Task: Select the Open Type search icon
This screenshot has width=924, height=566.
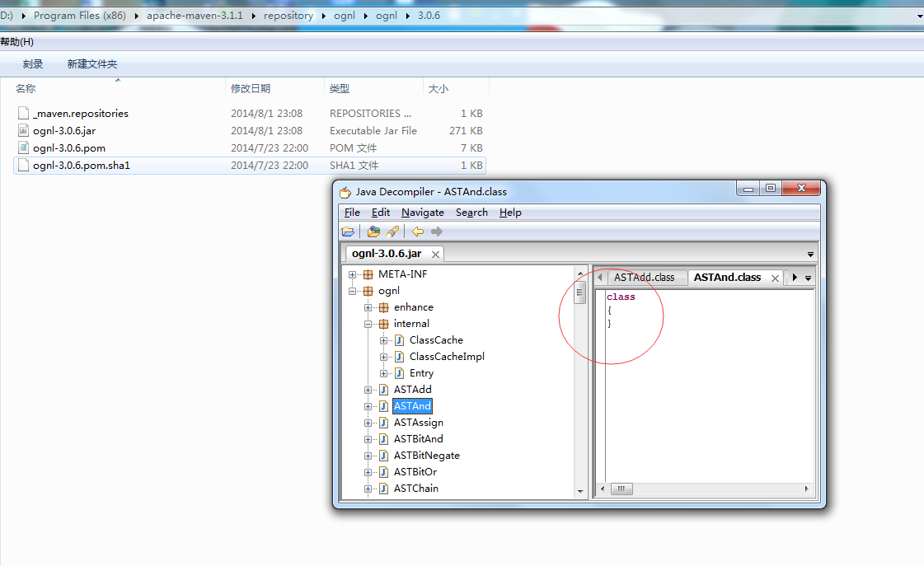Action: 373,232
